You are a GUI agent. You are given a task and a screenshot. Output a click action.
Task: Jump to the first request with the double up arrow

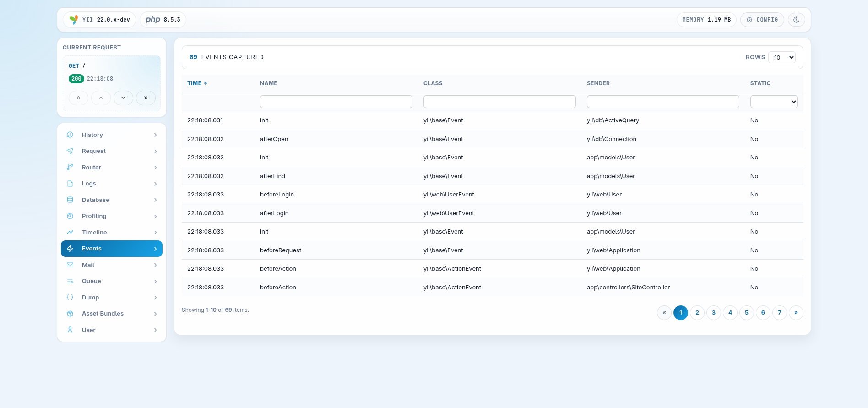click(79, 98)
